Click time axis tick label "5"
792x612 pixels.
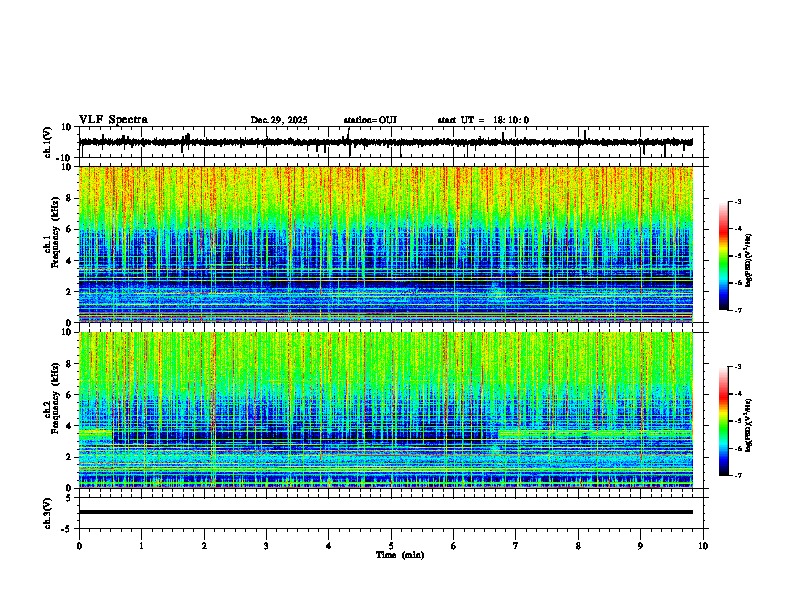(x=391, y=546)
